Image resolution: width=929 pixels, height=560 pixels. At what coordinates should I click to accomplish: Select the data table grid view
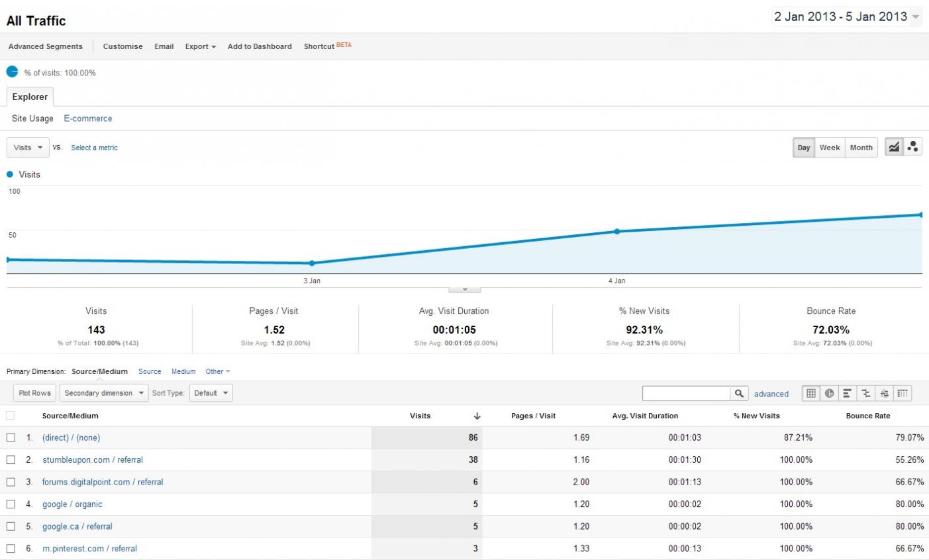click(810, 393)
